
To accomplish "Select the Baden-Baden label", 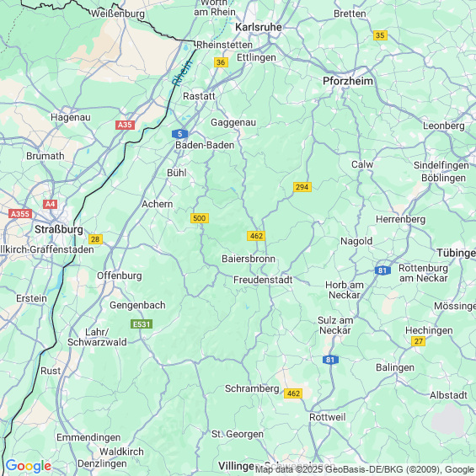I will tap(205, 145).
